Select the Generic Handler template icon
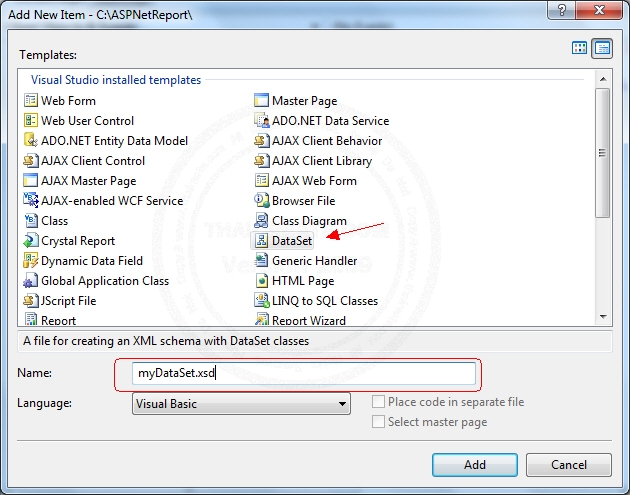630x495 pixels. [x=262, y=260]
